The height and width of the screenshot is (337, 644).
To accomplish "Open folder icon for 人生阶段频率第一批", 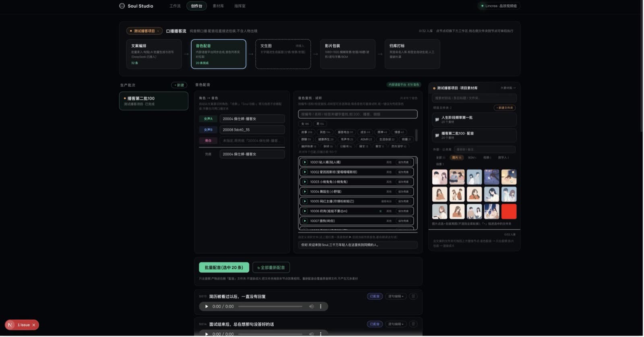I will (x=437, y=120).
